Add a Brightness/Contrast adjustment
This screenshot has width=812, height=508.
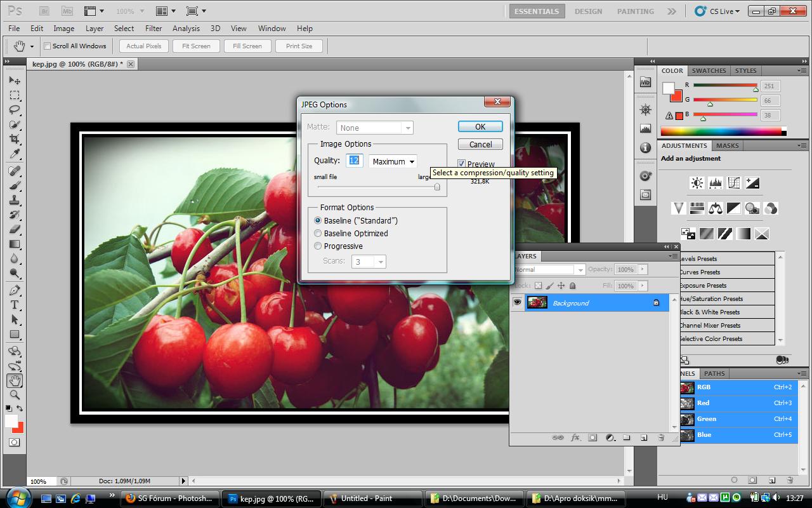697,184
